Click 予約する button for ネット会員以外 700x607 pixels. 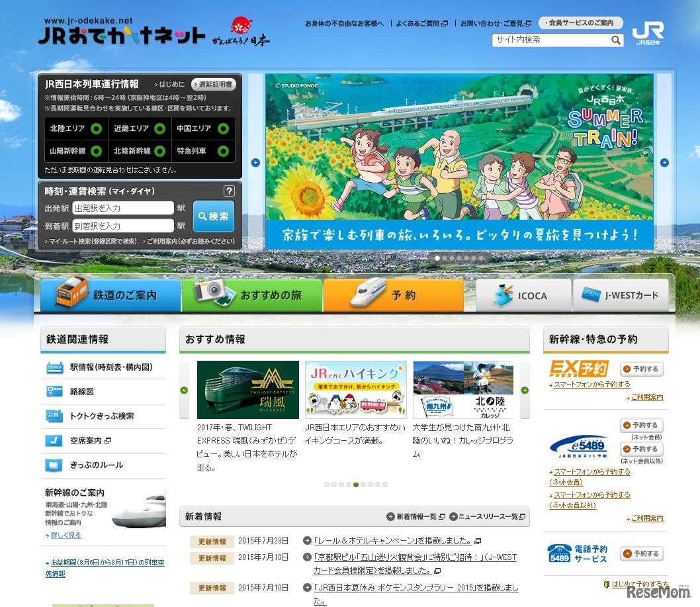pyautogui.click(x=642, y=449)
